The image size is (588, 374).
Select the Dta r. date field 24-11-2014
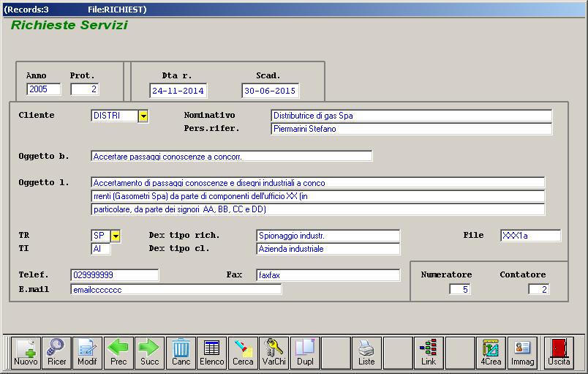[178, 91]
